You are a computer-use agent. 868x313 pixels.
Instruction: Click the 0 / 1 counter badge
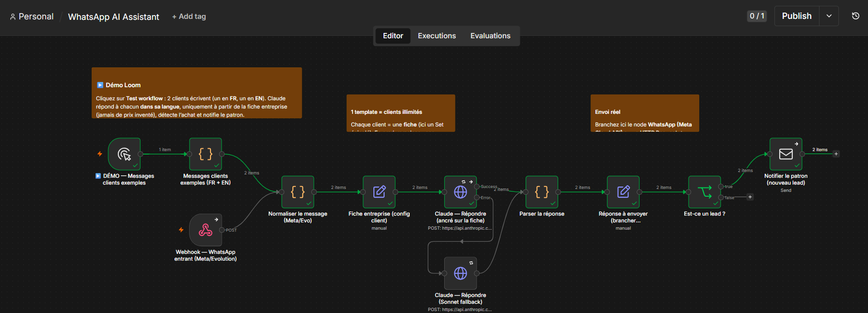pyautogui.click(x=757, y=16)
